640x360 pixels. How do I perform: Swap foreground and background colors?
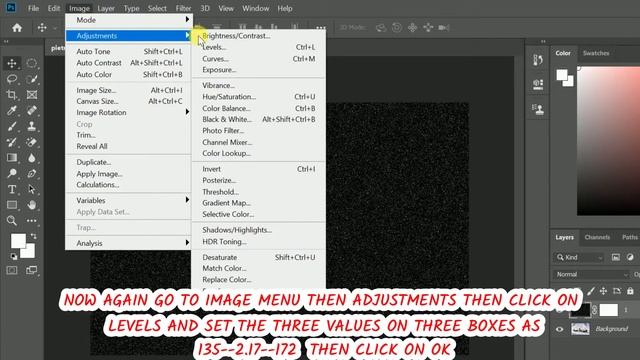click(x=33, y=236)
